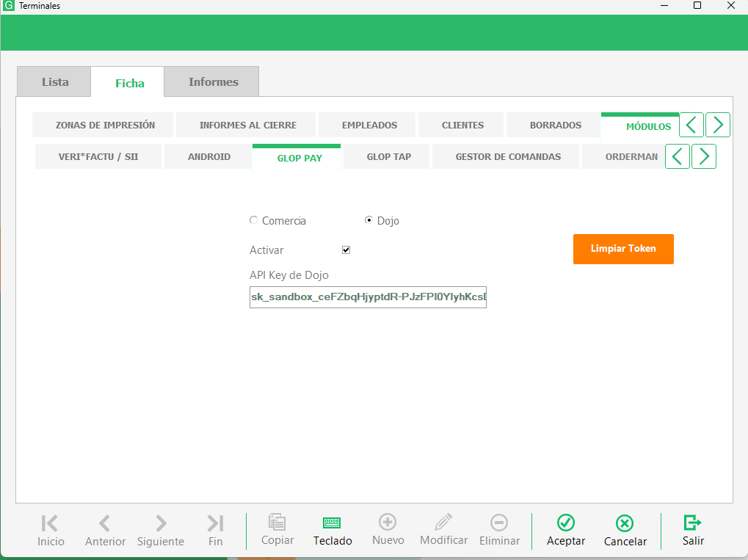This screenshot has width=748, height=560.
Task: Click the Limpiar Token button
Action: (x=623, y=249)
